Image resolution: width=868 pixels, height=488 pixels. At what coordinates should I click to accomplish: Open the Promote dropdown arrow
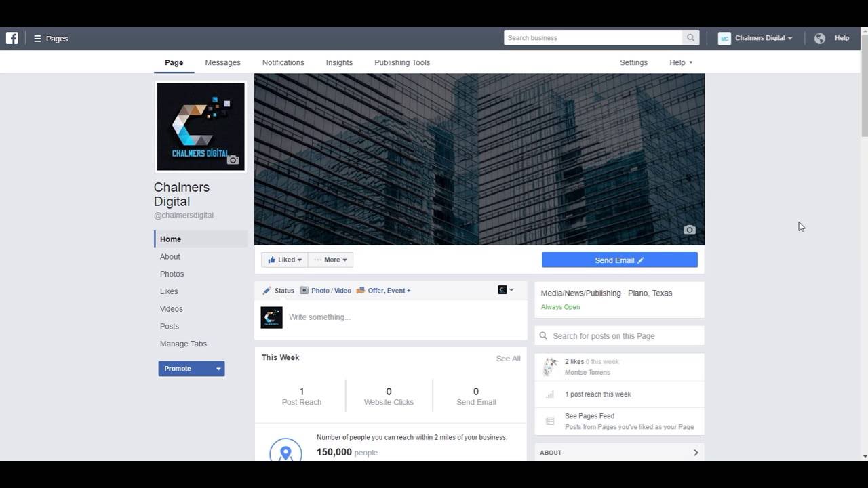218,369
